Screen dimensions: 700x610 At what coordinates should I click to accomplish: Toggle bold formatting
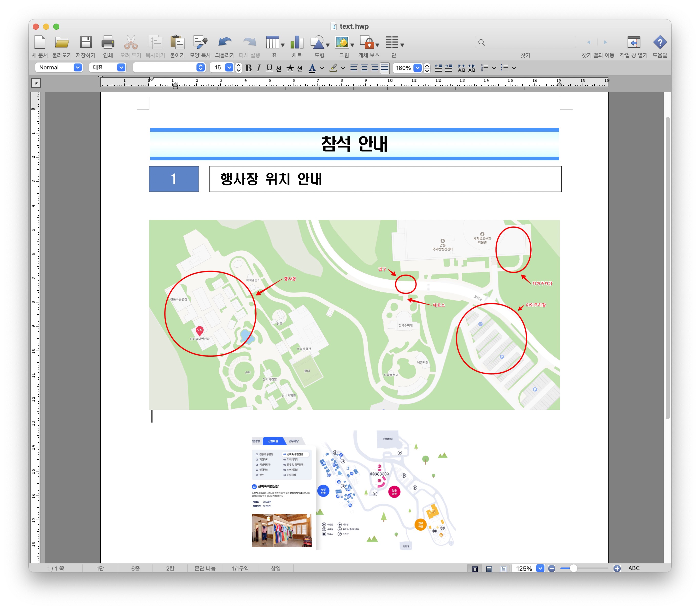pos(249,68)
